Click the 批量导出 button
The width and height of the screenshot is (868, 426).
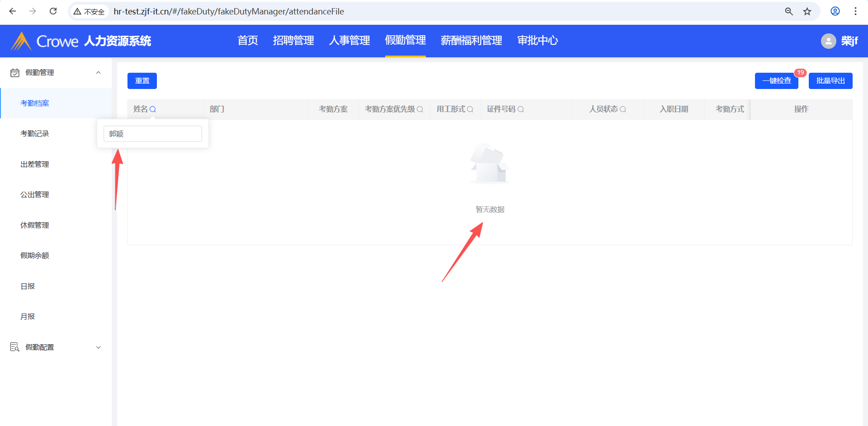pos(830,81)
